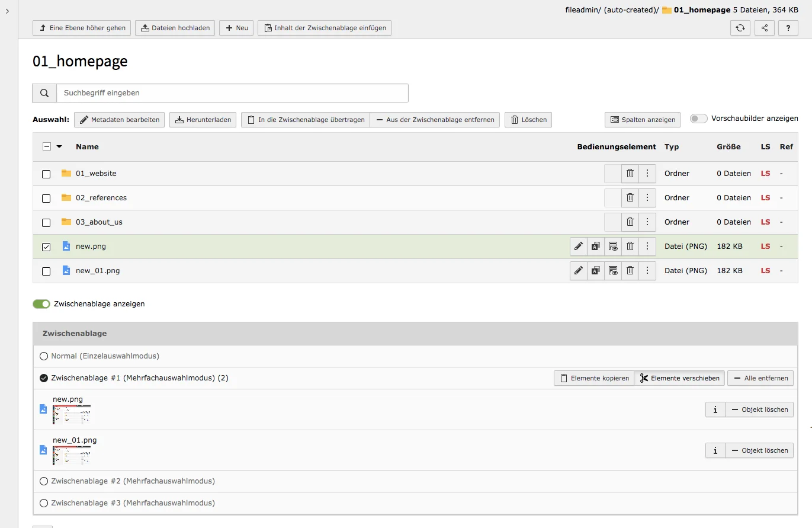Select Normal (Einzelauswahlmodus) radio button
This screenshot has width=812, height=528.
point(43,356)
